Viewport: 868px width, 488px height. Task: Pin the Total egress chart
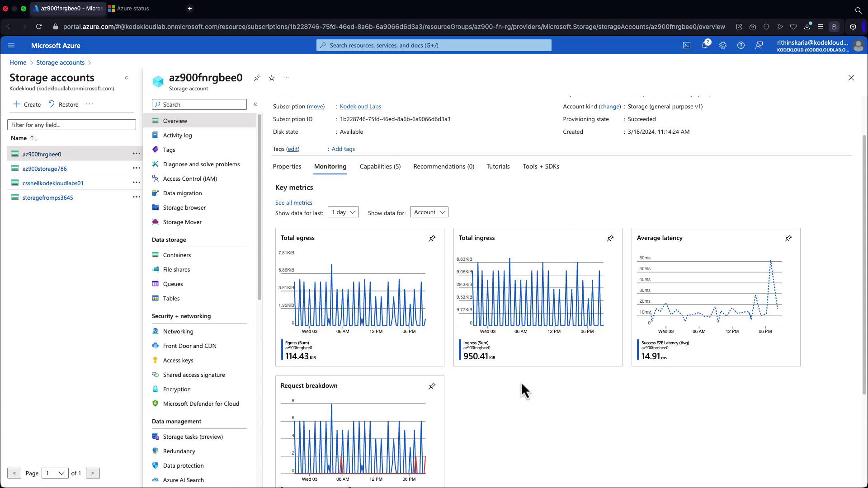(432, 238)
